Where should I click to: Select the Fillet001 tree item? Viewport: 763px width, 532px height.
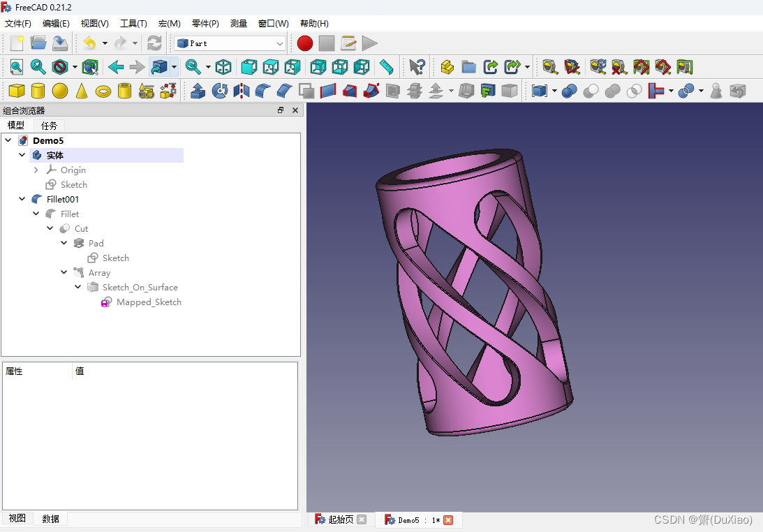(x=63, y=199)
